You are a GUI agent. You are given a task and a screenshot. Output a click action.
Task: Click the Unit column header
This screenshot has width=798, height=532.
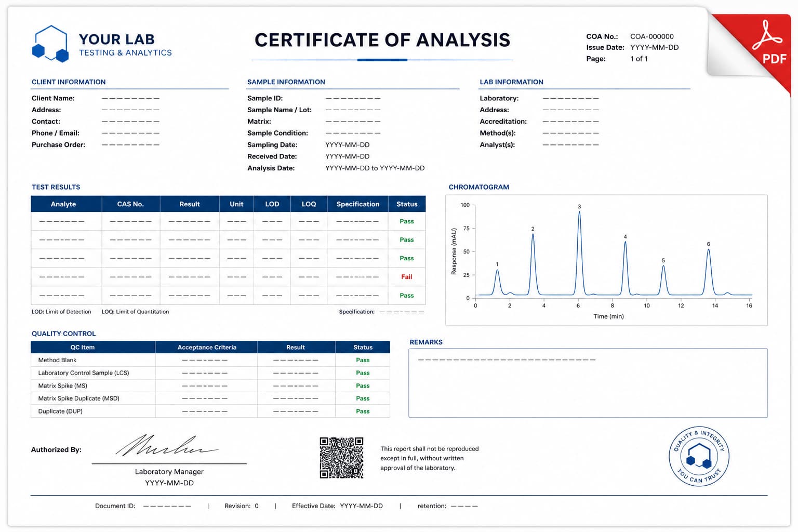[x=236, y=204]
